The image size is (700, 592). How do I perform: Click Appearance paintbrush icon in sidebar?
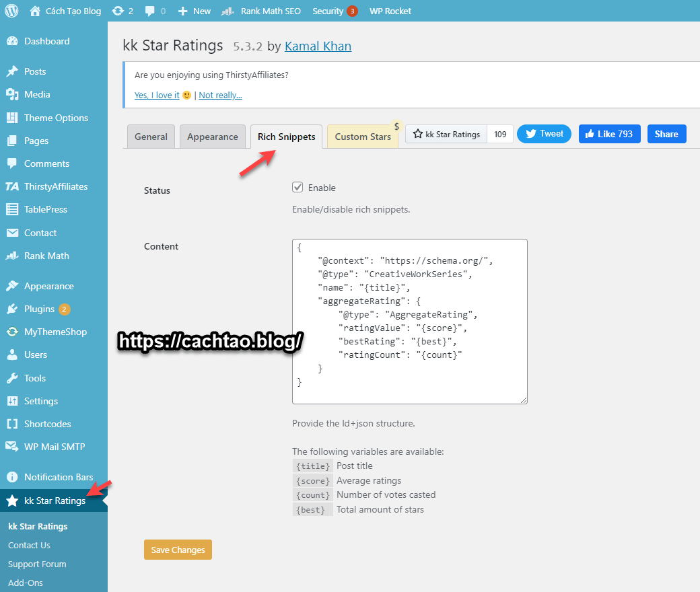12,286
